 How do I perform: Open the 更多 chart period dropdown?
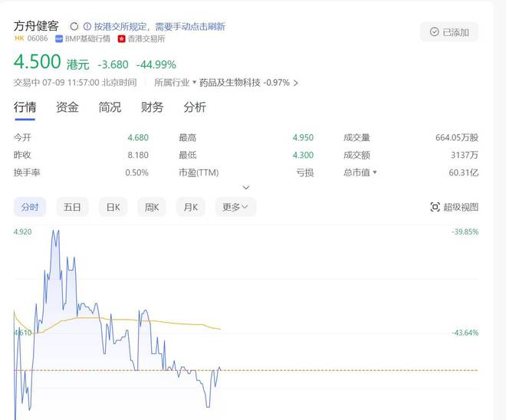(x=235, y=207)
